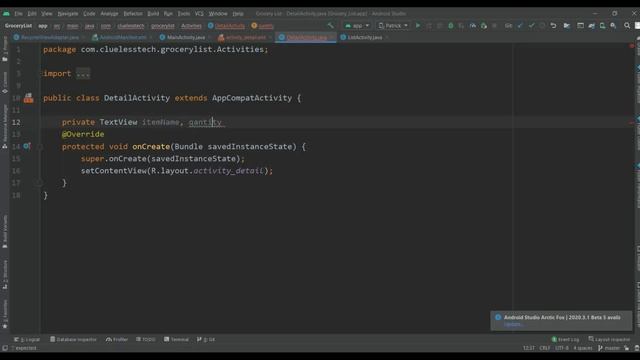Click the Undo rollback arrow icon
The height and width of the screenshot is (360, 640).
[553, 25]
